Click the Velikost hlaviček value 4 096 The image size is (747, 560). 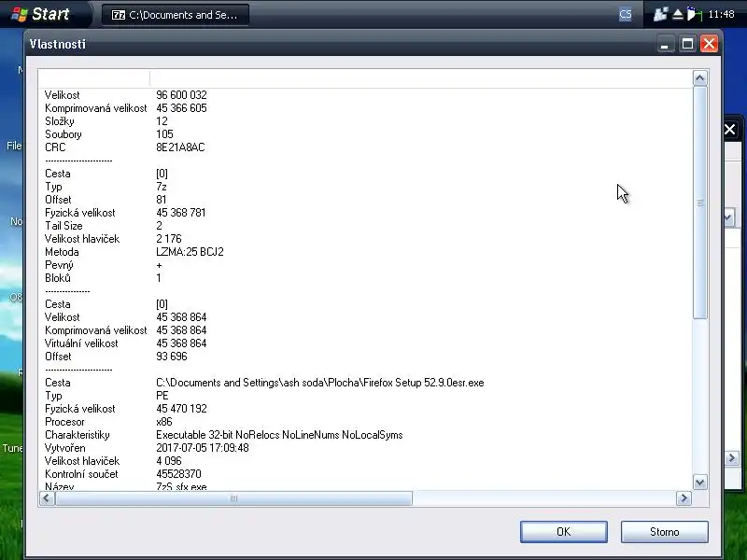pos(169,461)
